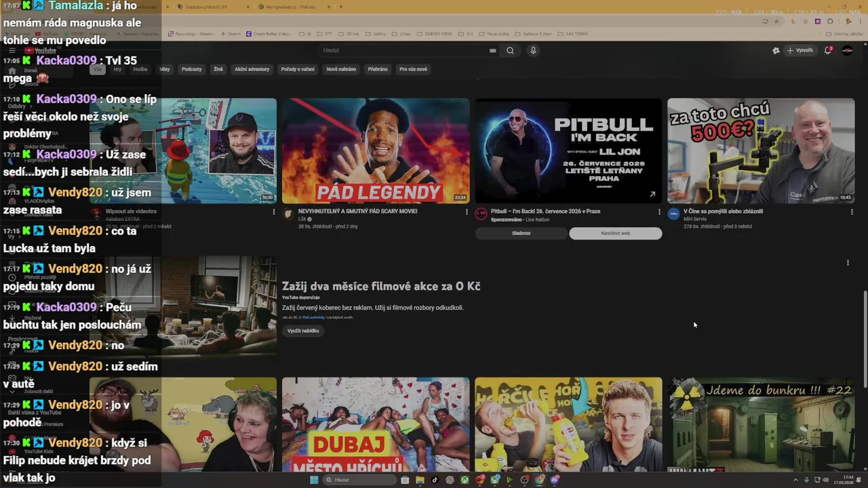Open options for Wipeout video
Viewport: 868px width, 488px height.
(274, 212)
